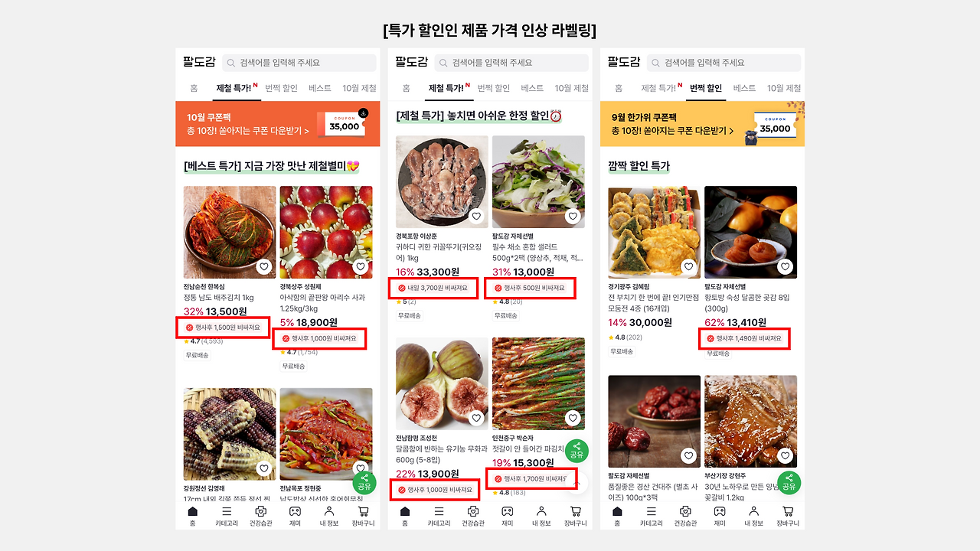Open 건강습관 icon in left bottom bar
980x551 pixels.
[x=260, y=517]
